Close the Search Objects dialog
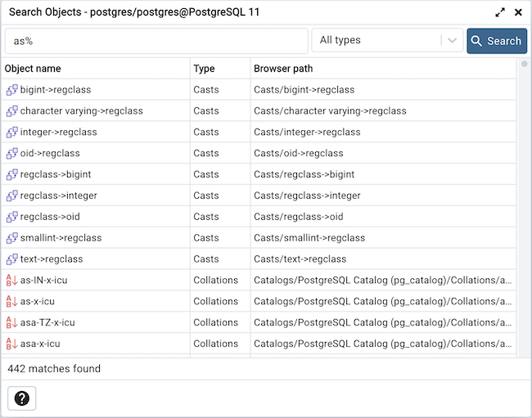Screen dimensions: 532x418 coord(518,12)
